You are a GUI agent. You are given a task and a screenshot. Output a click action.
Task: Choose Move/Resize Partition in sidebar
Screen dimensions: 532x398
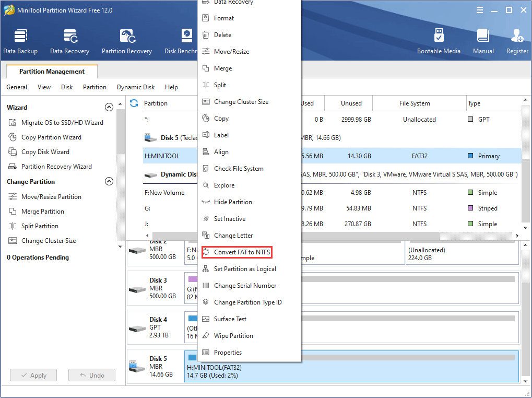click(x=44, y=196)
